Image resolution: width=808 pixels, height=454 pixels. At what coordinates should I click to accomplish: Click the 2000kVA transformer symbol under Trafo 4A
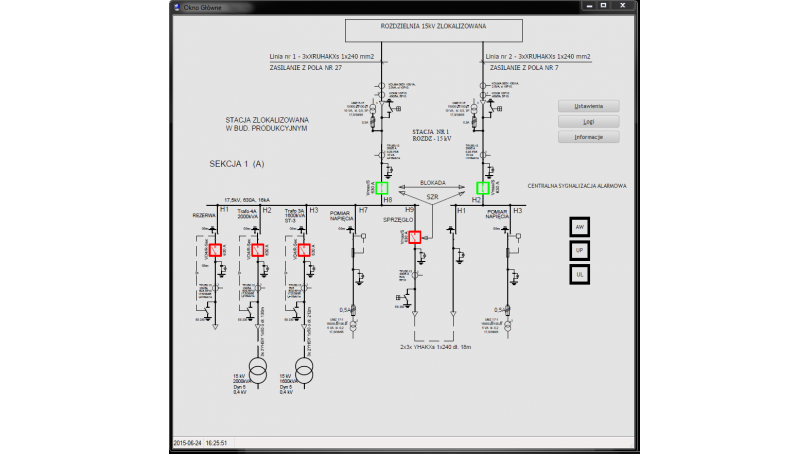(x=258, y=372)
